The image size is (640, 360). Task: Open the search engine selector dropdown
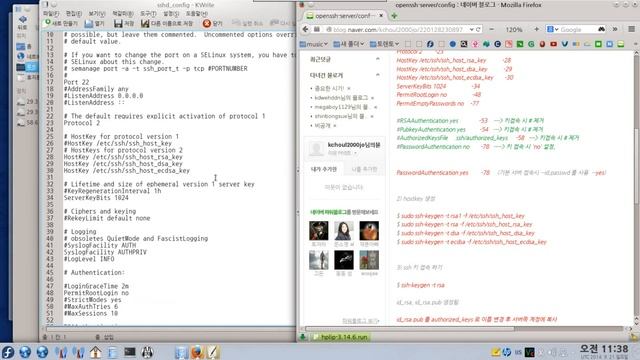coord(553,29)
